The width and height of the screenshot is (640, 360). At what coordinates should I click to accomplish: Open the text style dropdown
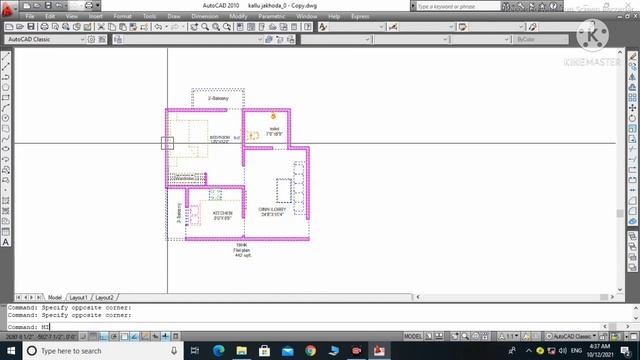(357, 27)
